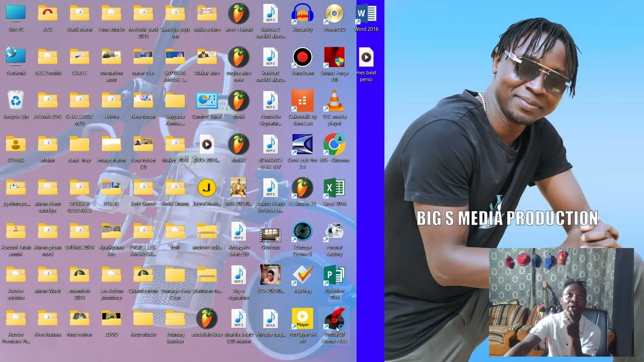Open the ROMANCE BEAT 137 MP3 file
The height and width of the screenshot is (362, 644).
click(x=271, y=145)
